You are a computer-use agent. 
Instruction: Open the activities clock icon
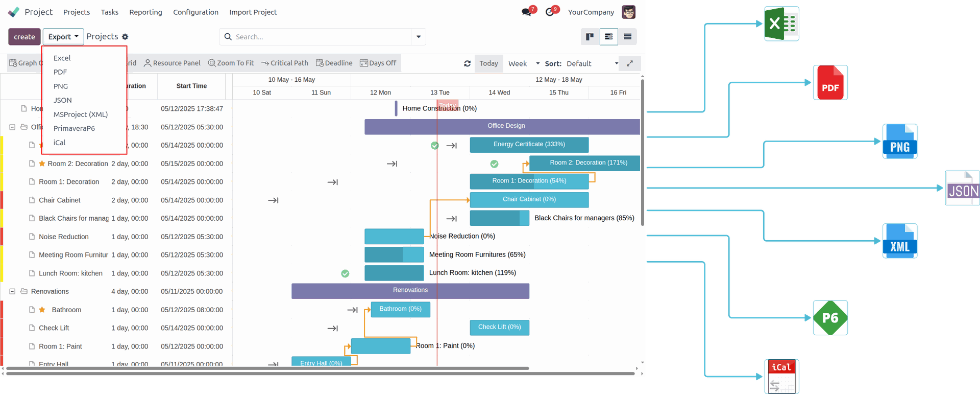pyautogui.click(x=550, y=12)
